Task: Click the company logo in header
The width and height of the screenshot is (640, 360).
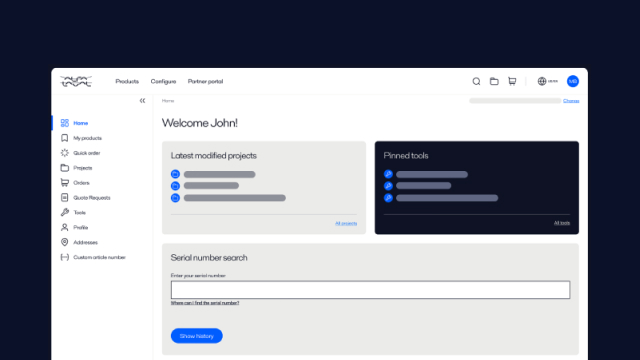Action: [x=76, y=81]
